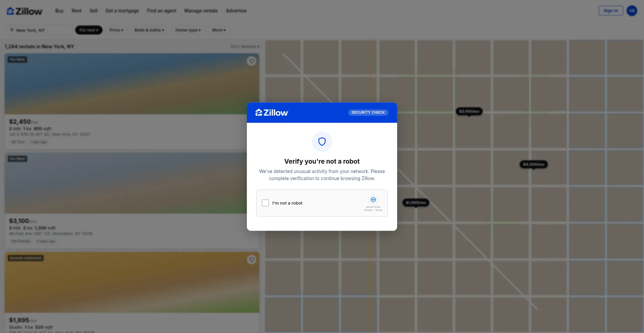Expand the Home type filter
644x333 pixels.
pos(188,30)
